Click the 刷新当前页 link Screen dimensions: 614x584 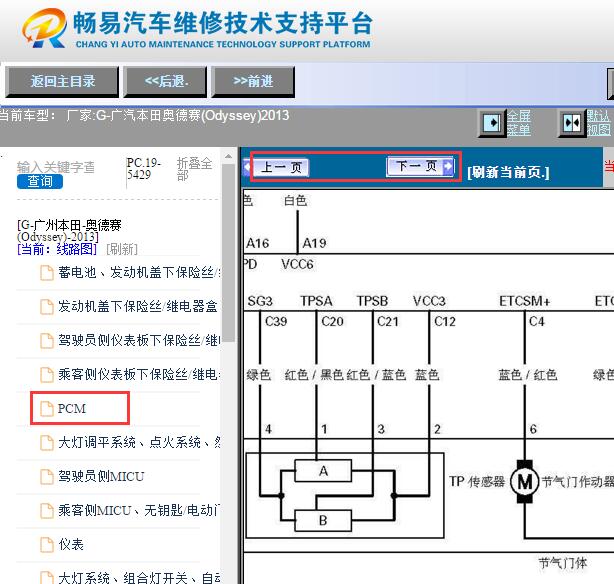pos(508,172)
